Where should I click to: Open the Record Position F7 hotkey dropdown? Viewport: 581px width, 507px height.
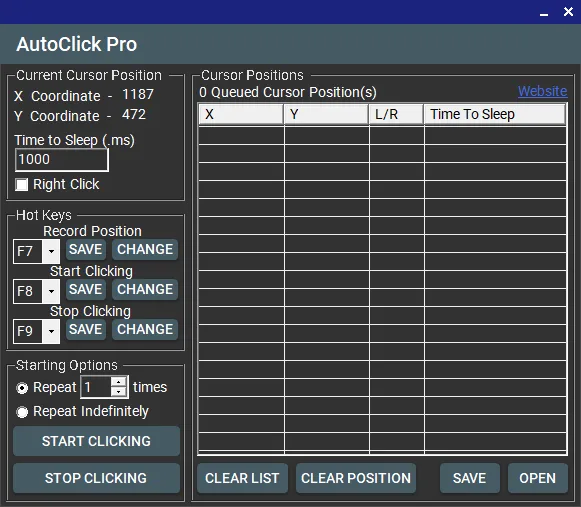click(51, 251)
